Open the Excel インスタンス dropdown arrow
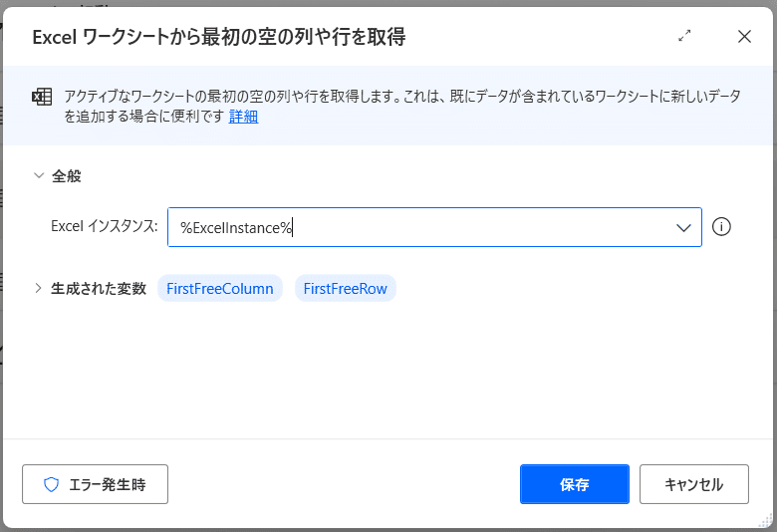This screenshot has height=532, width=777. (683, 227)
